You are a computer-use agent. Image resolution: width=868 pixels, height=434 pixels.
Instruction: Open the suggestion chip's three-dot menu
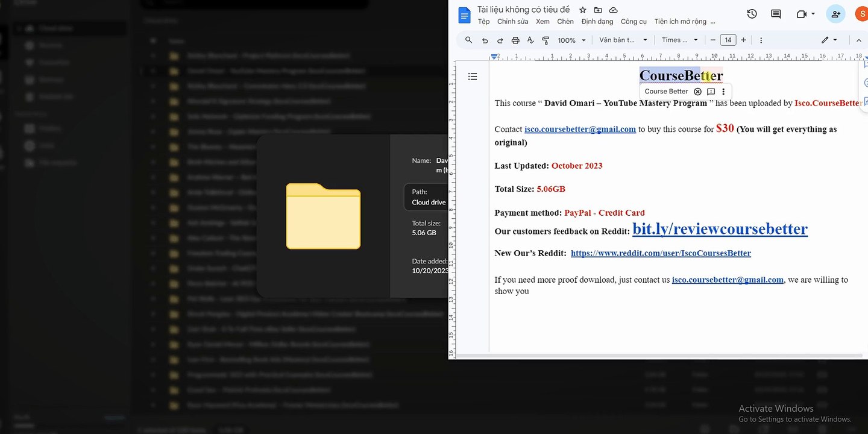[723, 92]
